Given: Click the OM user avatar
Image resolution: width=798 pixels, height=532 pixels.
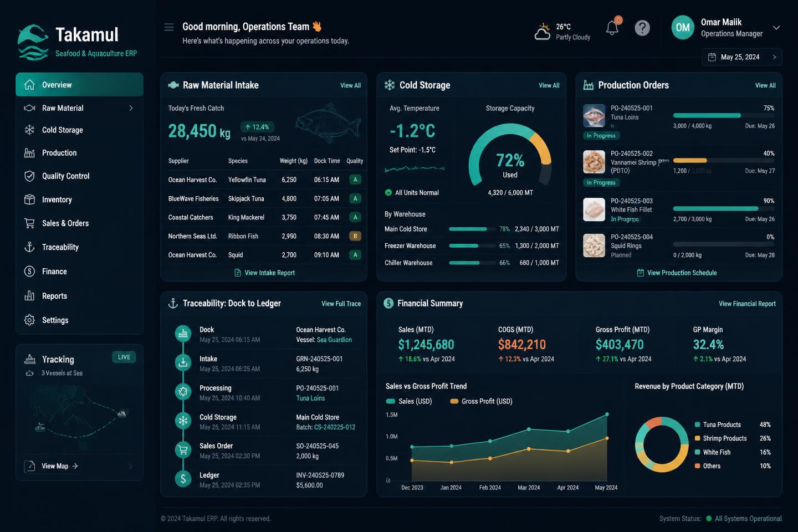Looking at the screenshot, I should 683,28.
